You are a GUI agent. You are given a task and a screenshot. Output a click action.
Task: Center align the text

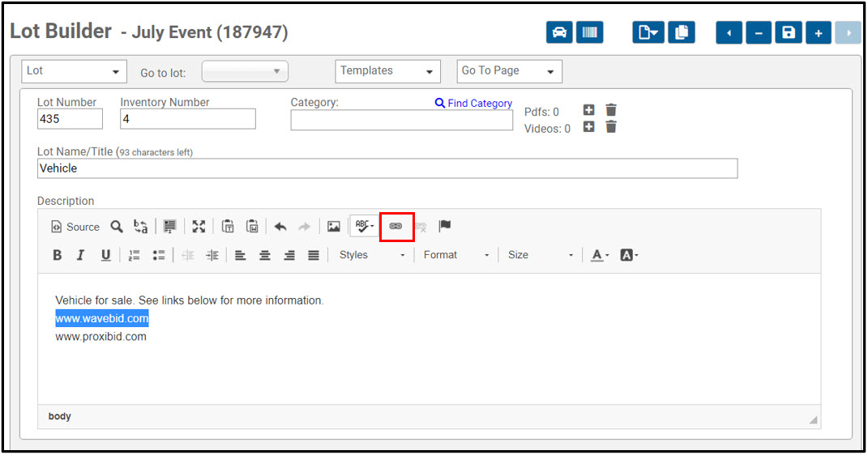[264, 255]
